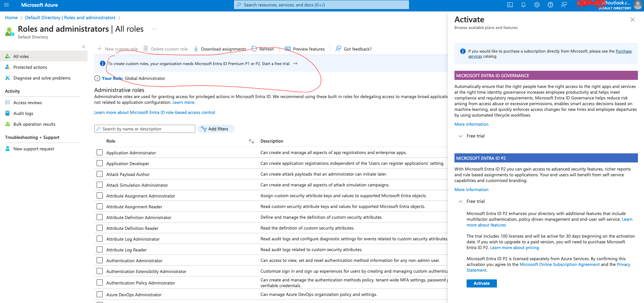Open the Azure portal hamburger menu

tap(6, 5)
